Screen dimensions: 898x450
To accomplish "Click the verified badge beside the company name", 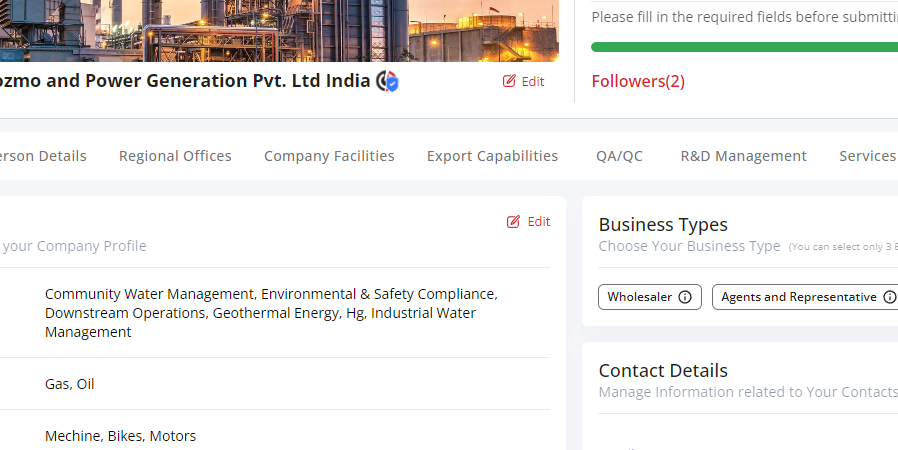I will [388, 82].
